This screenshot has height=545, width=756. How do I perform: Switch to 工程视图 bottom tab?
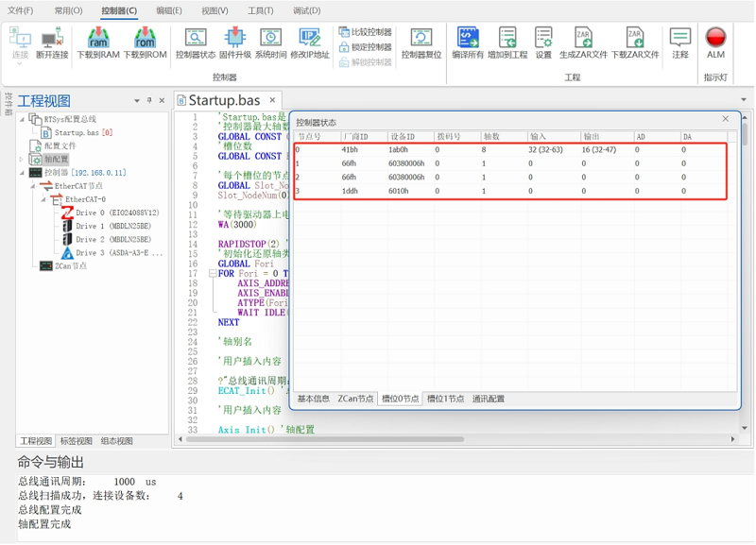click(36, 441)
